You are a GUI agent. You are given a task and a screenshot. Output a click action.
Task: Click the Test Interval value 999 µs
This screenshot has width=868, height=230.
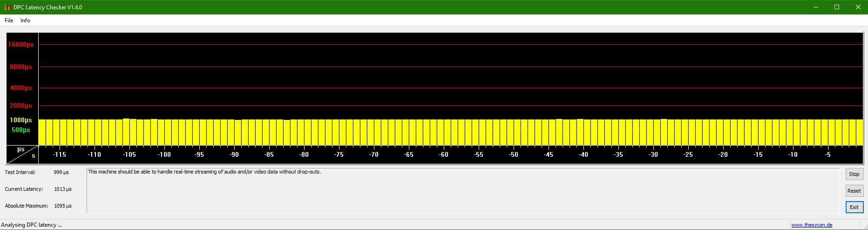tap(61, 172)
